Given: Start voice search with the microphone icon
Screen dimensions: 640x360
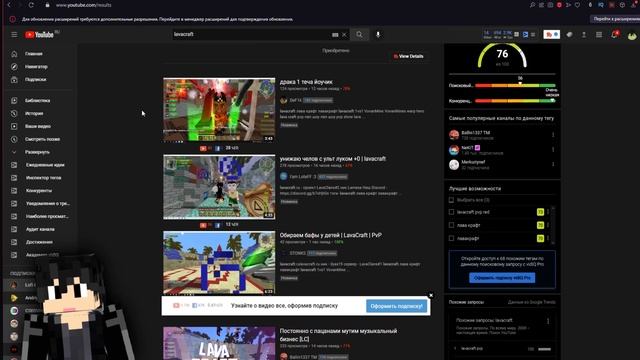Looking at the screenshot, I should tap(378, 35).
